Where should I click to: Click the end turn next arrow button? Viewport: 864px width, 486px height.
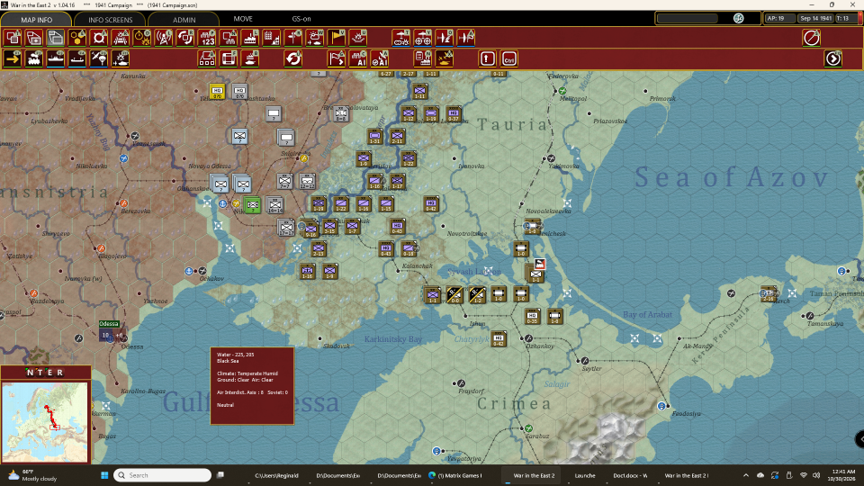[x=833, y=58]
